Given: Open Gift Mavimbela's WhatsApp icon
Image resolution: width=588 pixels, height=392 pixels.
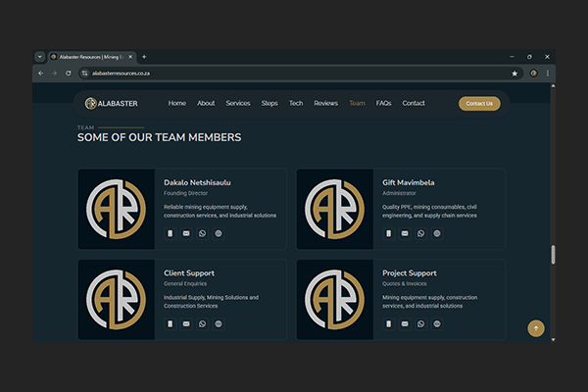Looking at the screenshot, I should (x=420, y=233).
